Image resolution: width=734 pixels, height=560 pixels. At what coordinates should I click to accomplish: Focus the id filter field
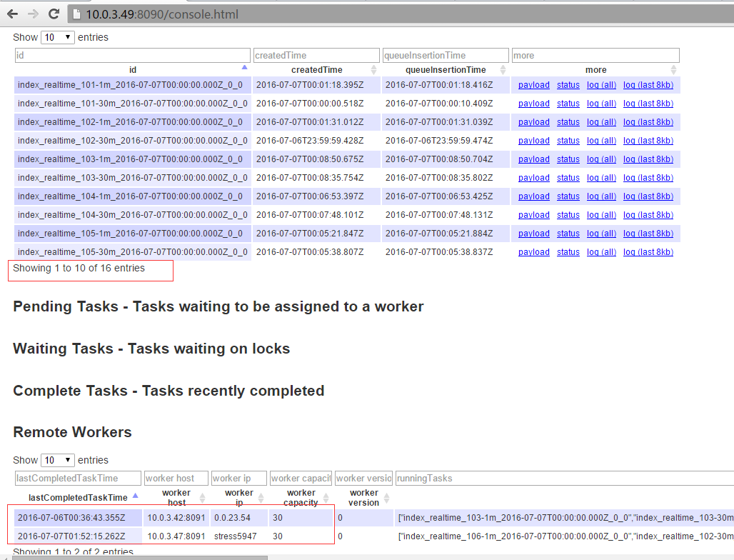click(132, 55)
